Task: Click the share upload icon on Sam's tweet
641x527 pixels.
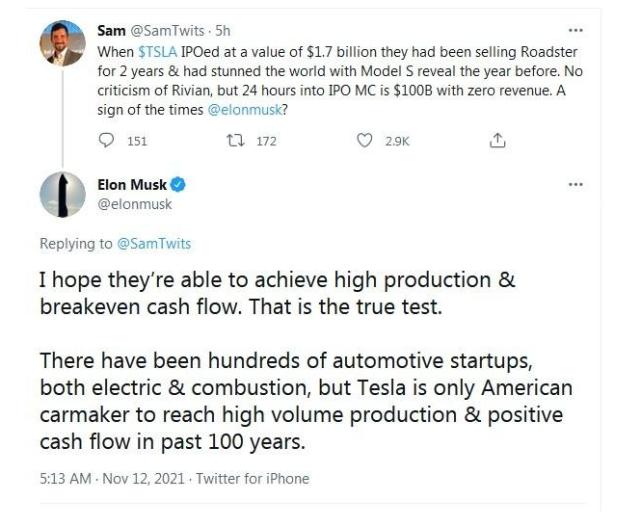Action: point(497,140)
